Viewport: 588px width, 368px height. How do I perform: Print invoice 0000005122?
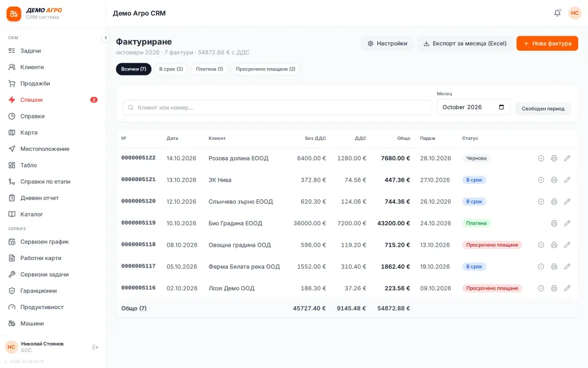554,158
